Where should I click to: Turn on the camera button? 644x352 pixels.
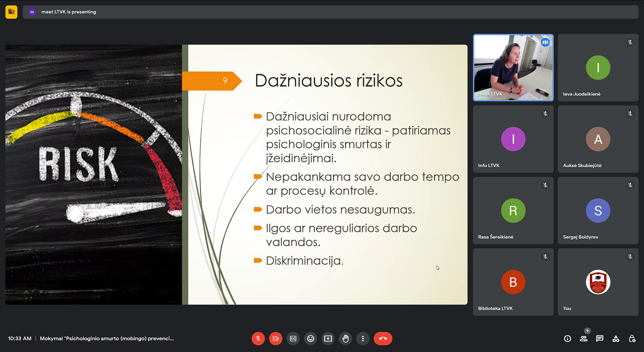(276, 339)
